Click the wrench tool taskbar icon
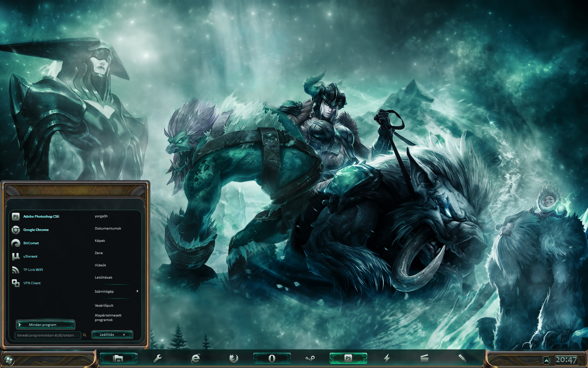 tap(157, 358)
